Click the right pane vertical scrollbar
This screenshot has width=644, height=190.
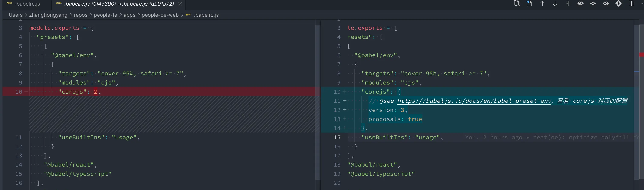click(636, 102)
